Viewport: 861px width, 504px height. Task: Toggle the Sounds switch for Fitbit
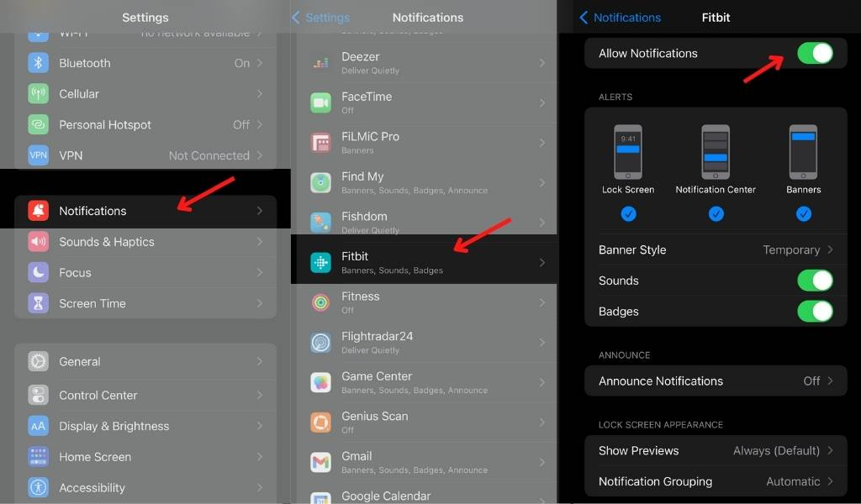[x=815, y=281]
